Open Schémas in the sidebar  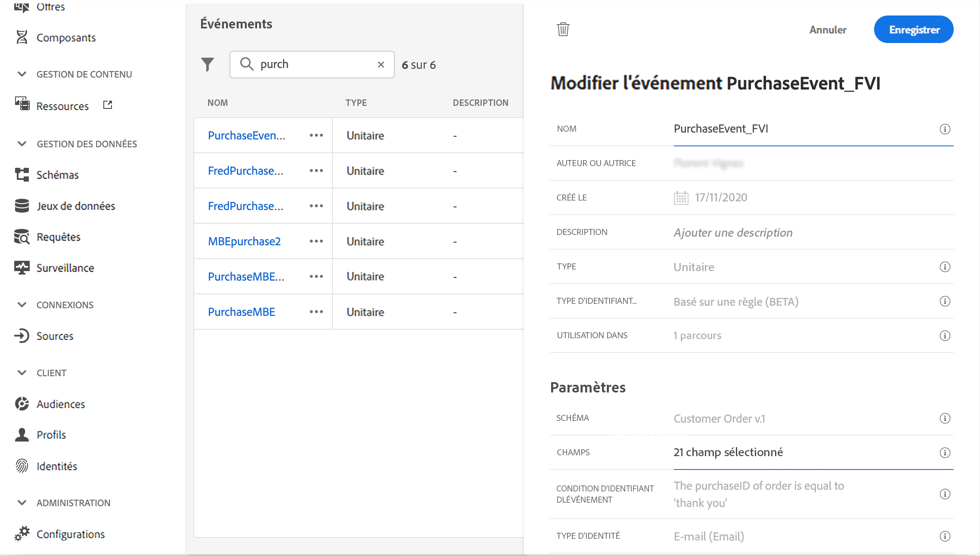click(57, 175)
